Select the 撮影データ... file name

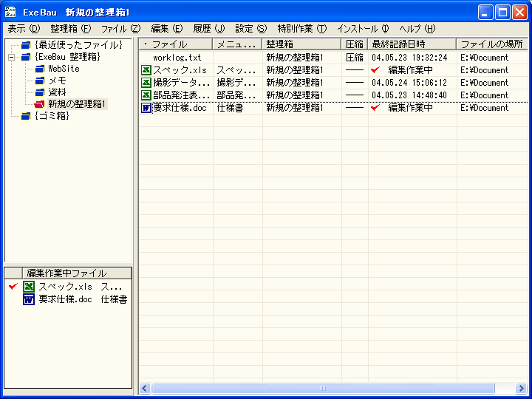[182, 83]
